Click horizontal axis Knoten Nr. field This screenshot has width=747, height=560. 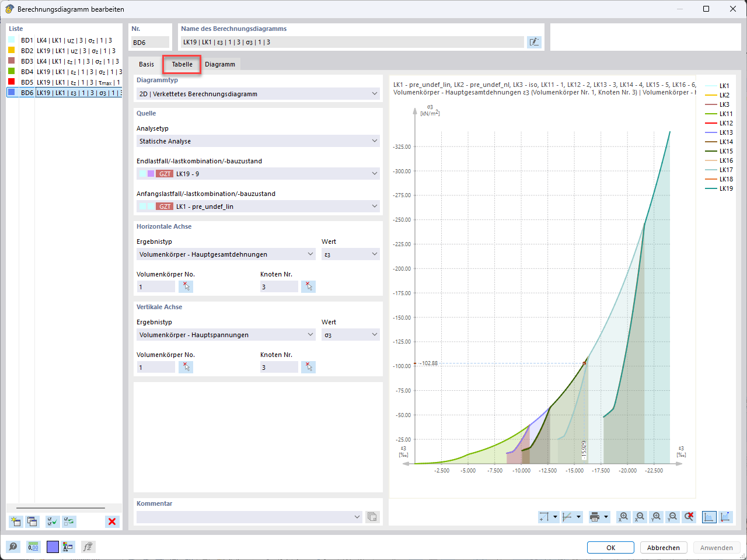click(x=279, y=286)
